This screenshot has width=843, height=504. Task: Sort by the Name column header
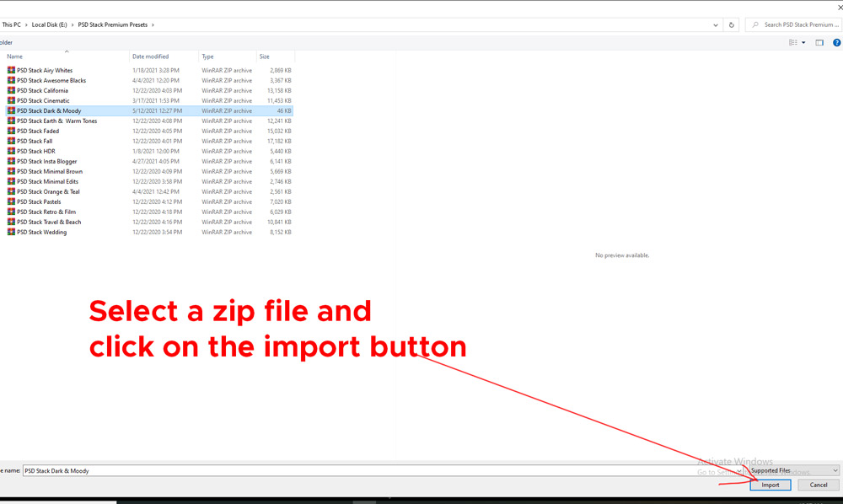(x=67, y=56)
